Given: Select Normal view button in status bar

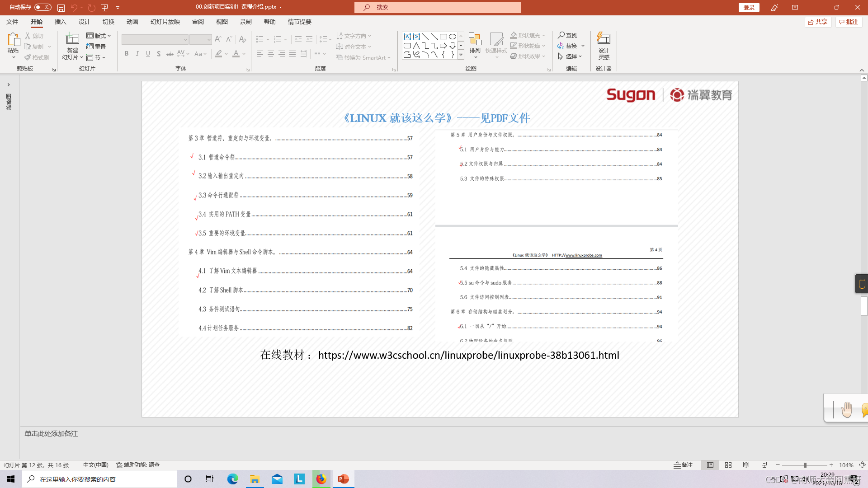Looking at the screenshot, I should point(710,465).
